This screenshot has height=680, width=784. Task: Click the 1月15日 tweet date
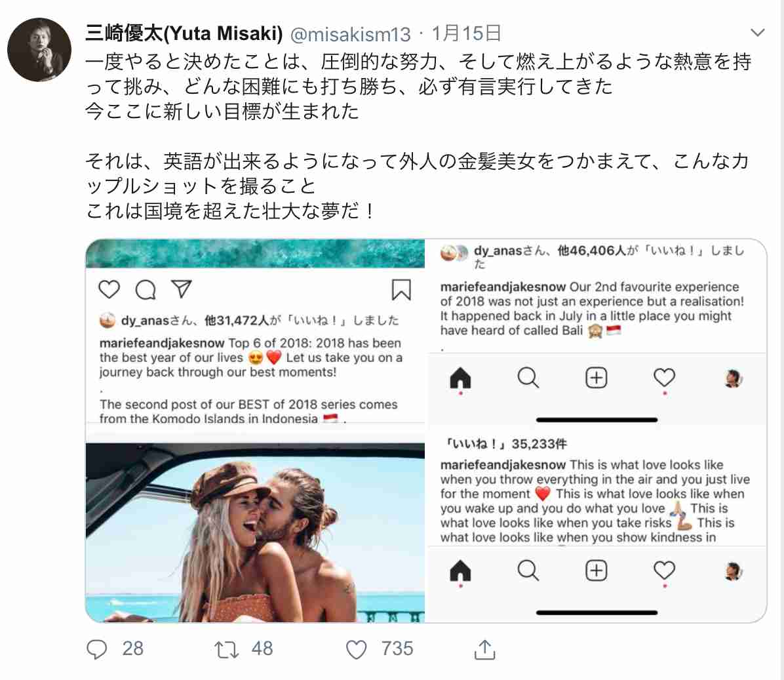point(466,33)
